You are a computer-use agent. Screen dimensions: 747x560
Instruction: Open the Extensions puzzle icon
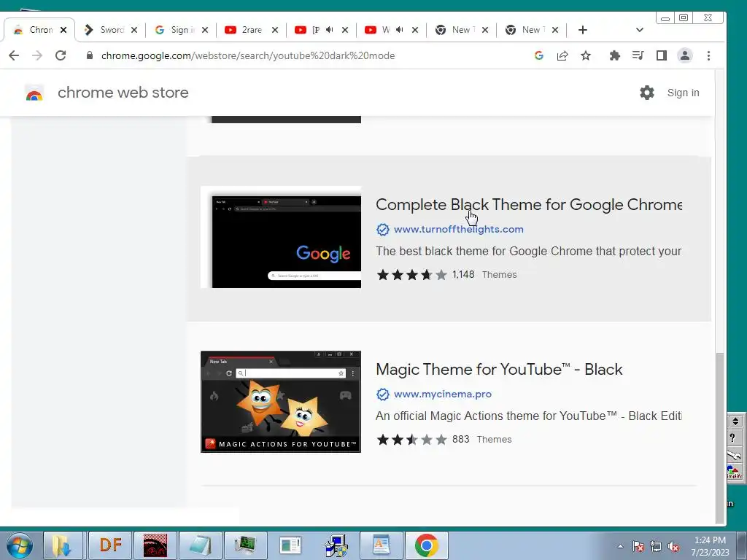click(x=614, y=55)
